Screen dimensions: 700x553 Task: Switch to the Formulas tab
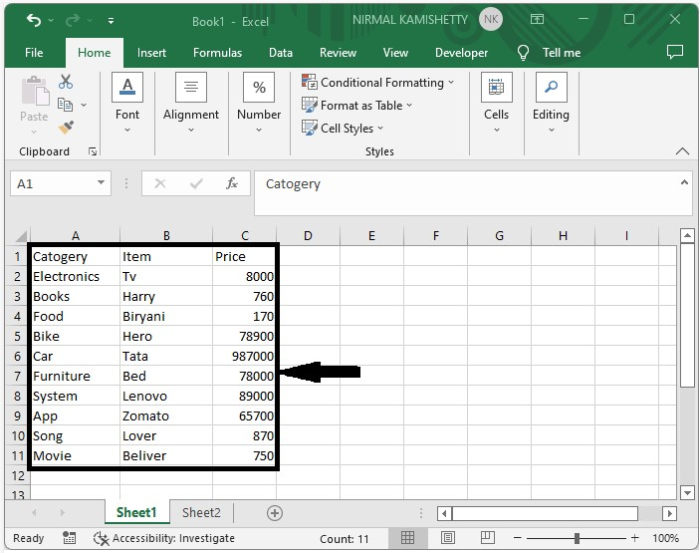217,53
